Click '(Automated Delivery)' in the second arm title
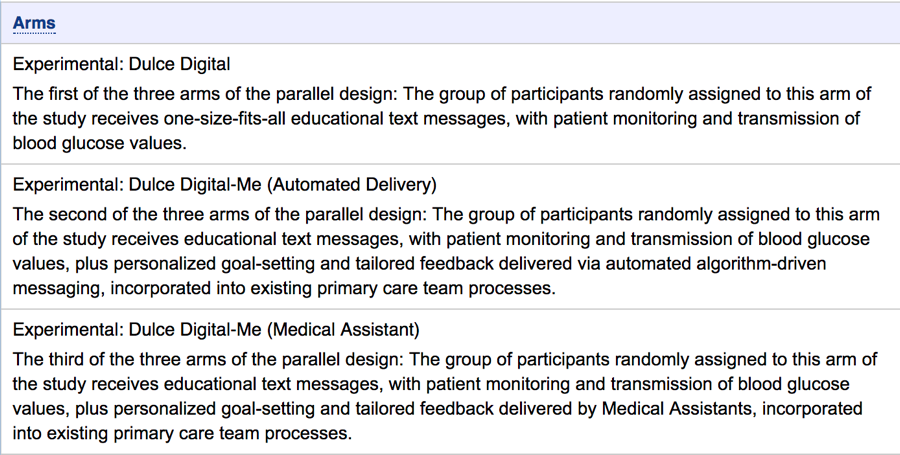The height and width of the screenshot is (455, 900). coord(352,185)
